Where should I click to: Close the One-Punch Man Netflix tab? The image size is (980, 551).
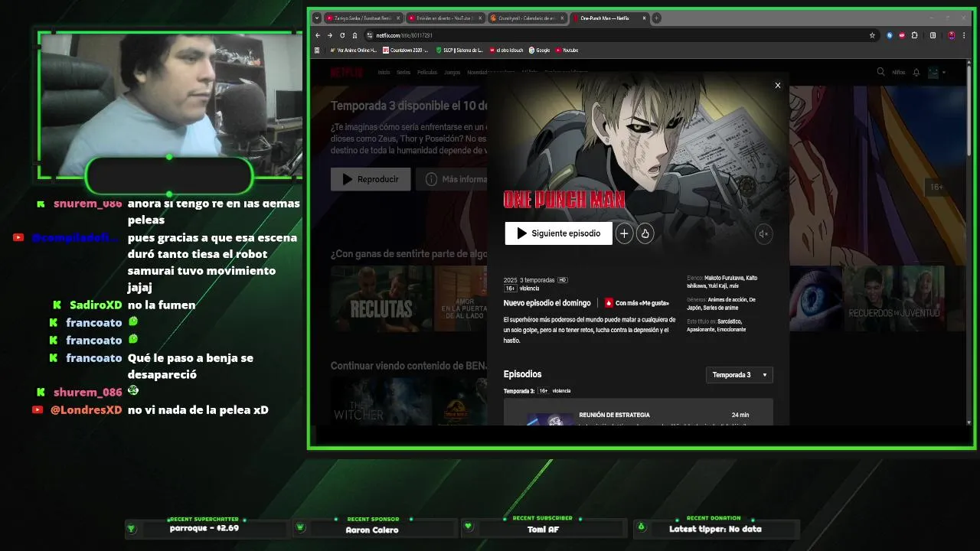pyautogui.click(x=644, y=18)
